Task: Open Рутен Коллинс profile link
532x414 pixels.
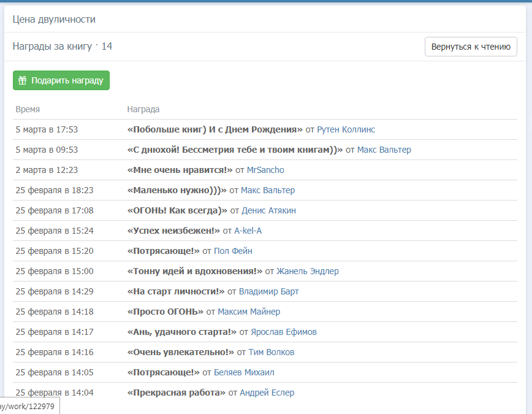Action: point(346,129)
